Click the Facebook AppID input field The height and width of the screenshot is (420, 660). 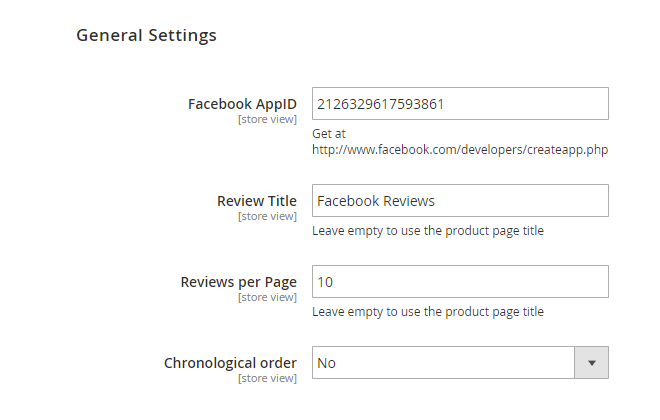click(x=460, y=104)
